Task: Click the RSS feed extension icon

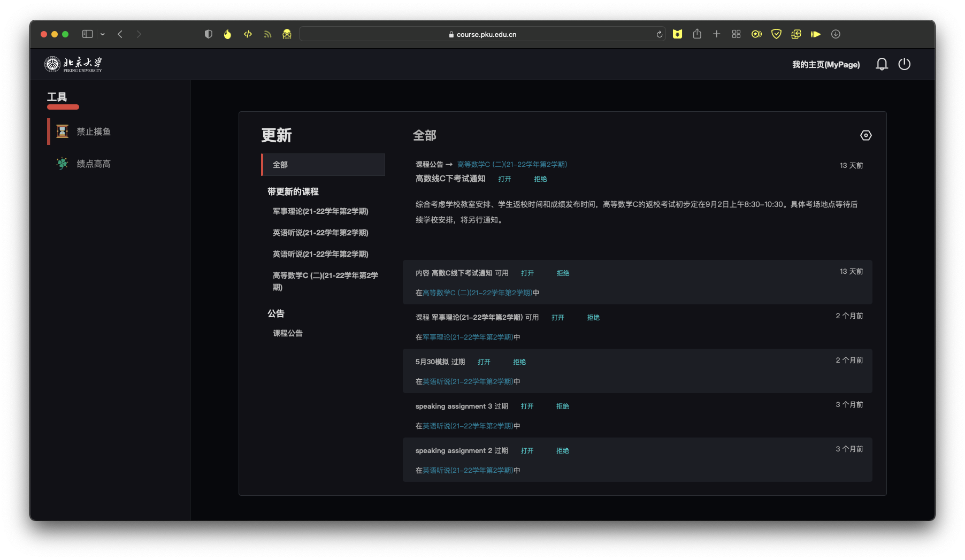Action: click(x=267, y=34)
